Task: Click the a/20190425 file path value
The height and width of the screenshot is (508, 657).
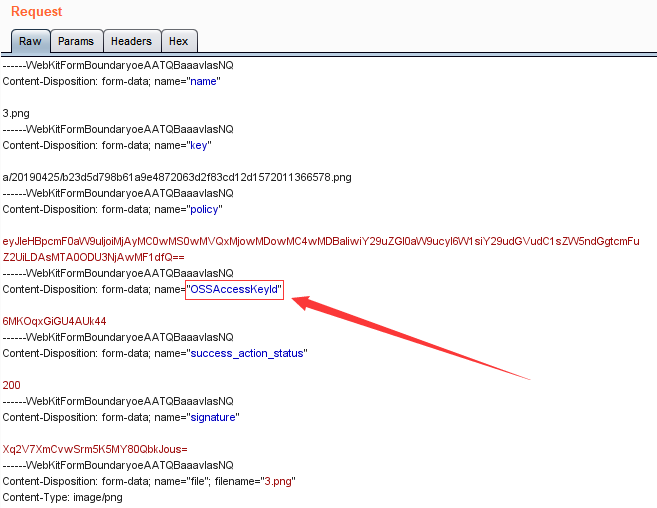Action: coord(177,177)
